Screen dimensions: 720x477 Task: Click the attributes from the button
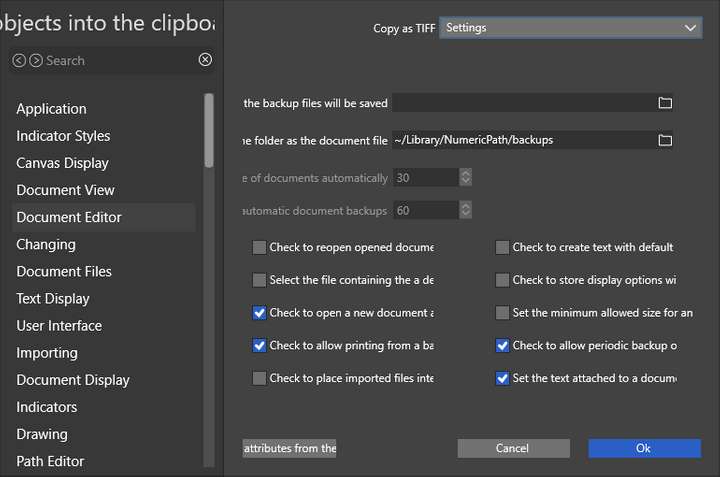coord(289,448)
